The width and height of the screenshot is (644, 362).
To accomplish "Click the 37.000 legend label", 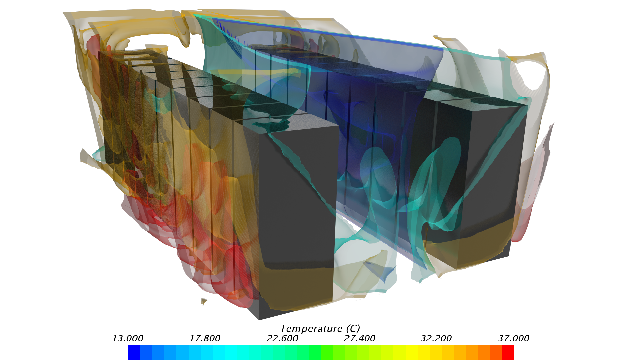I will pyautogui.click(x=514, y=339).
